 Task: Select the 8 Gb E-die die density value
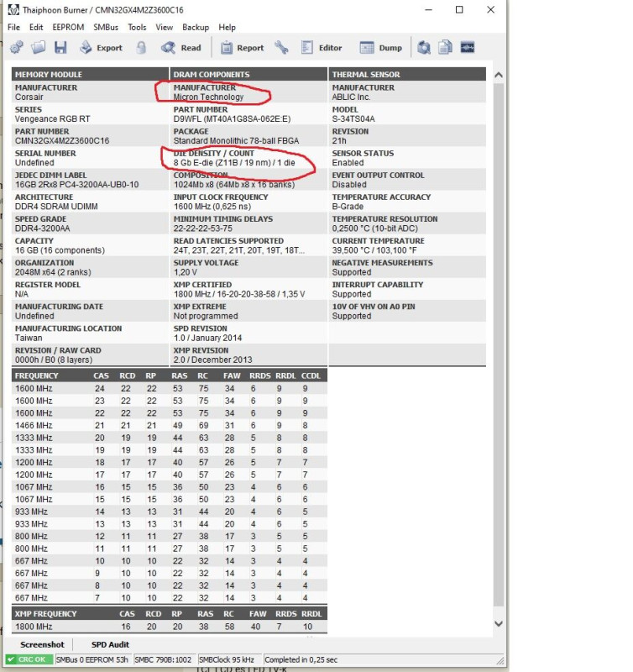point(234,163)
